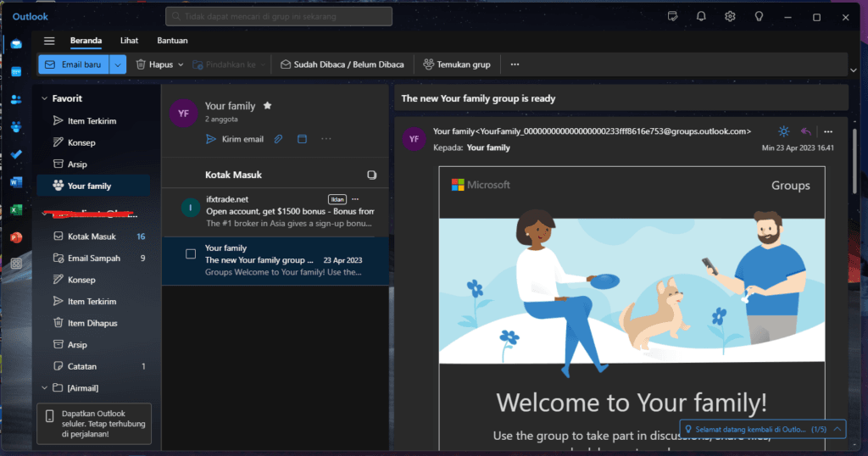The width and height of the screenshot is (868, 456).
Task: Launch PowerPoint from the sidebar
Action: pos(16,237)
